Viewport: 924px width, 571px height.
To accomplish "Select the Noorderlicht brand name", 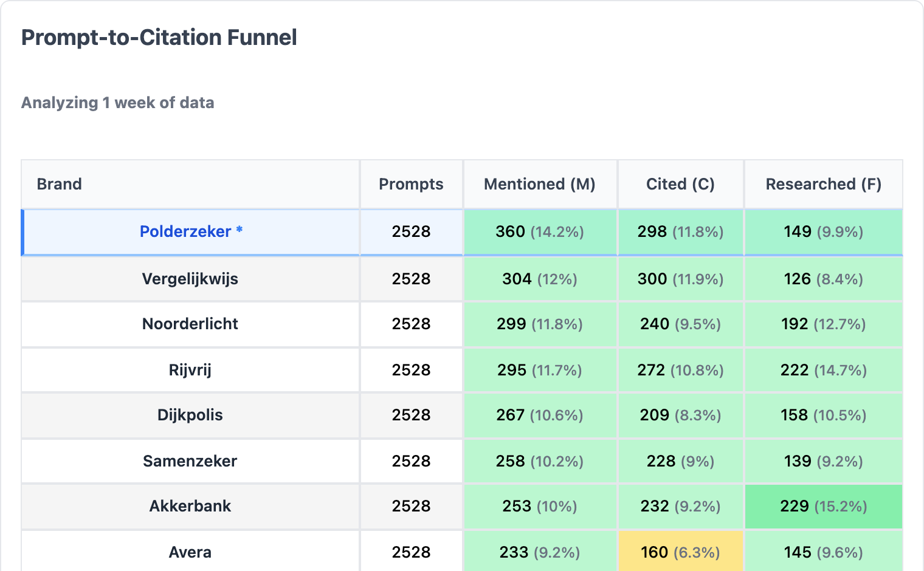I will point(190,324).
